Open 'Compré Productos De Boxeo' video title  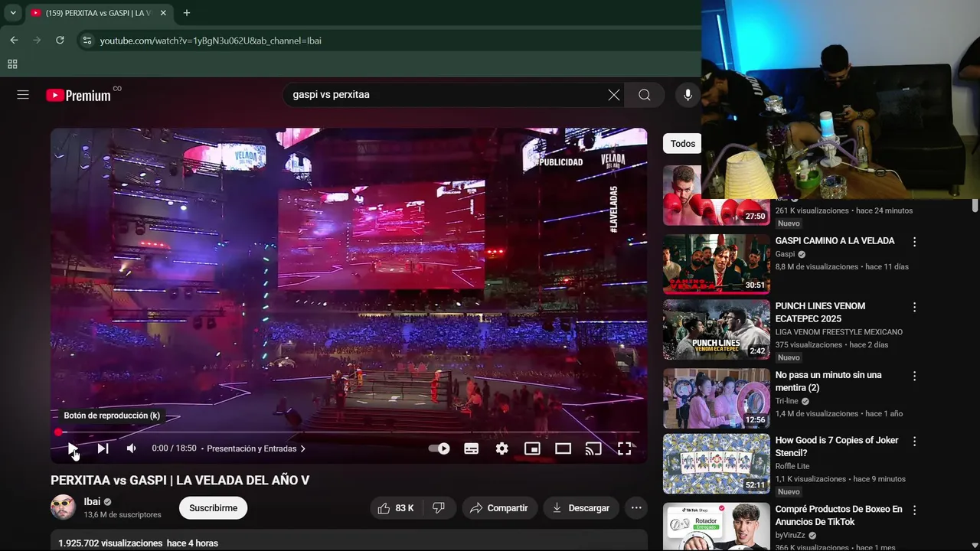(x=838, y=515)
